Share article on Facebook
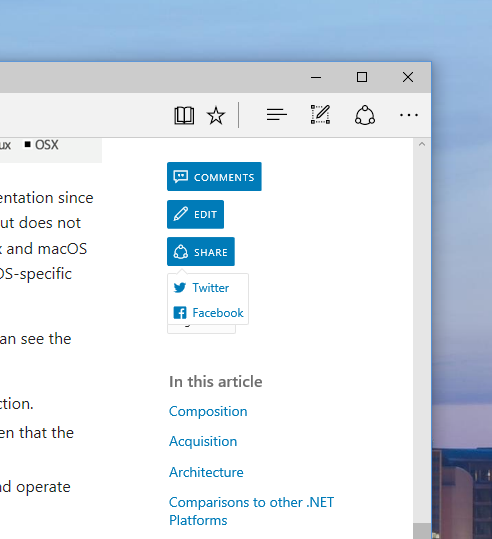Viewport: 492px width, 539px height. [x=208, y=312]
